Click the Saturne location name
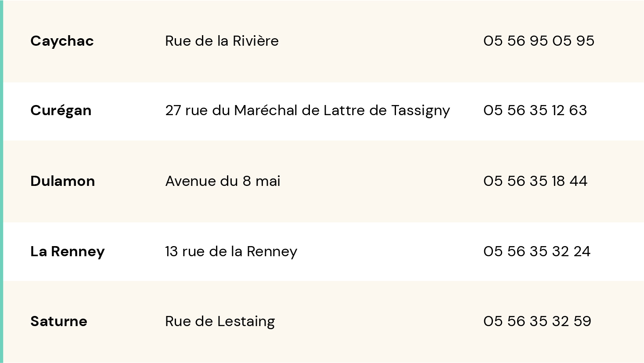 [59, 321]
